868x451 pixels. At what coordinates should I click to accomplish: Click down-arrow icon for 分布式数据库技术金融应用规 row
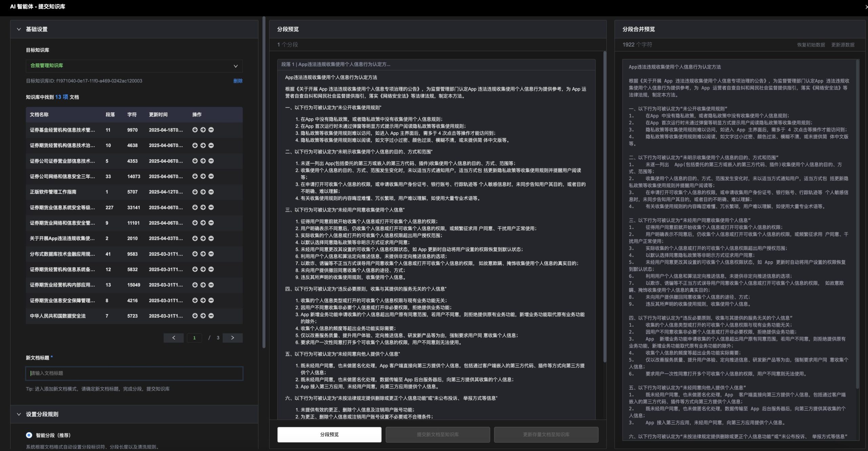[195, 254]
